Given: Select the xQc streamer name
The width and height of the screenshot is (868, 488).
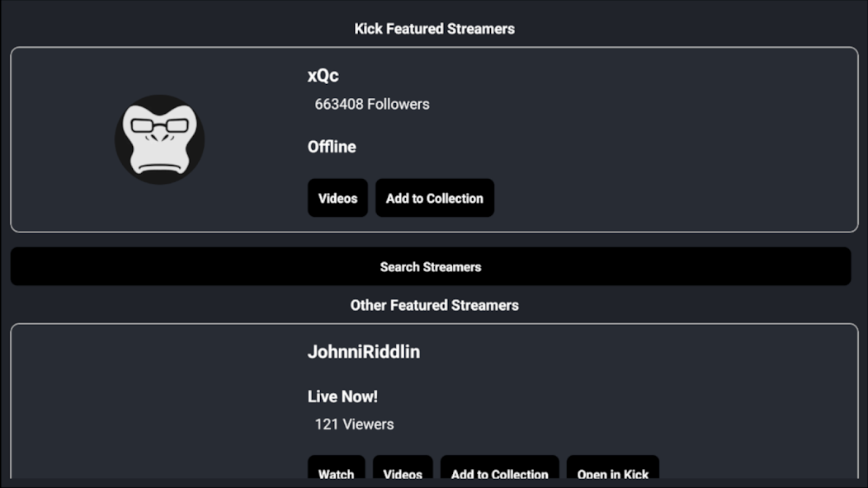Looking at the screenshot, I should 323,76.
